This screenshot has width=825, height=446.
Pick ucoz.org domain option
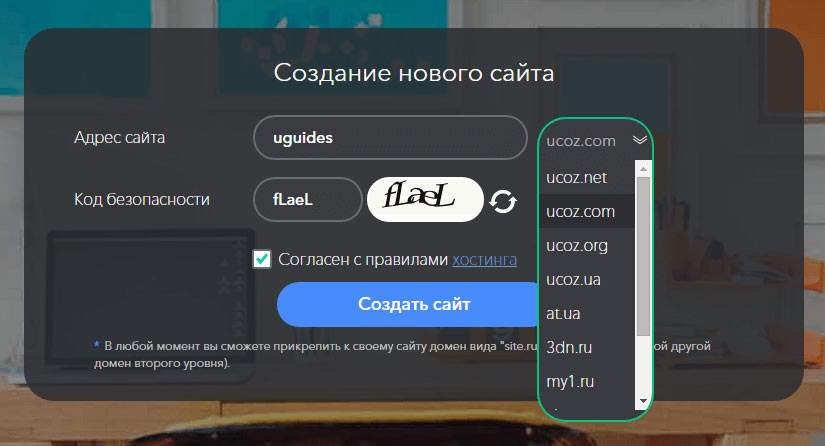pos(587,246)
